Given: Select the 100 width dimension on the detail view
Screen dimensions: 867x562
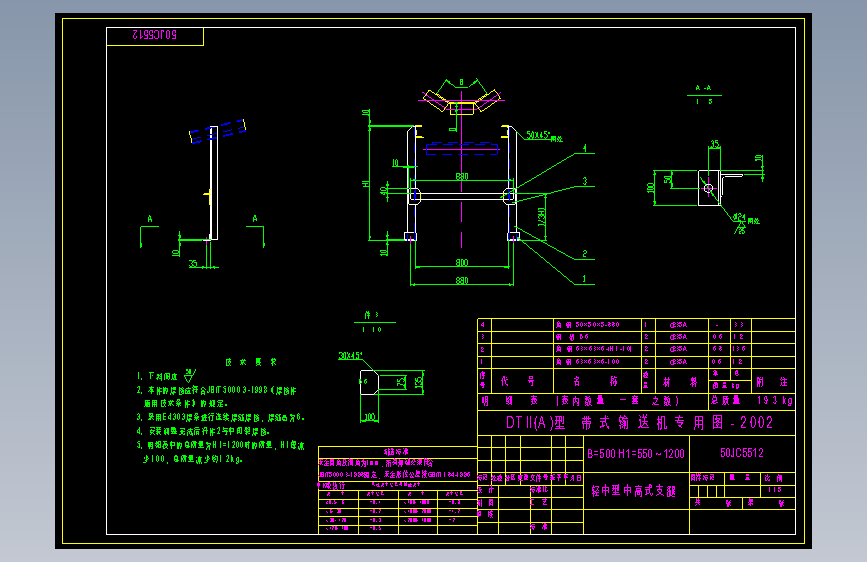Looking at the screenshot, I should (370, 417).
